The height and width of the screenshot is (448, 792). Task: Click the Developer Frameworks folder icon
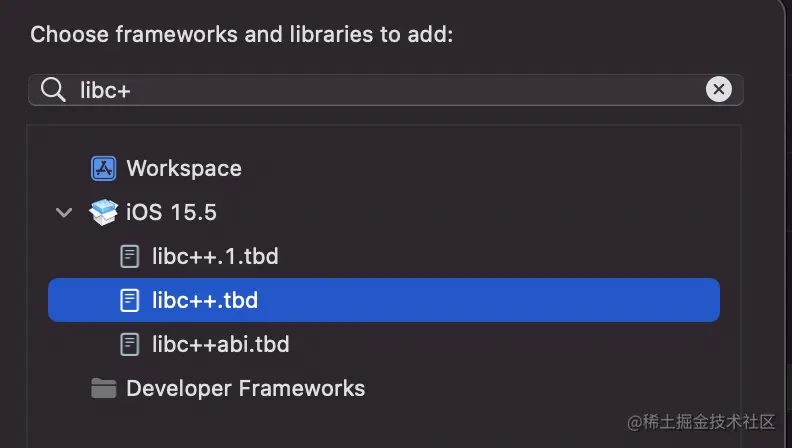104,388
